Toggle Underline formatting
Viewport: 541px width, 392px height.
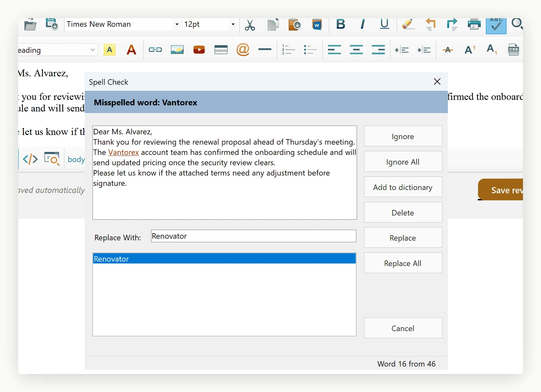click(x=384, y=24)
